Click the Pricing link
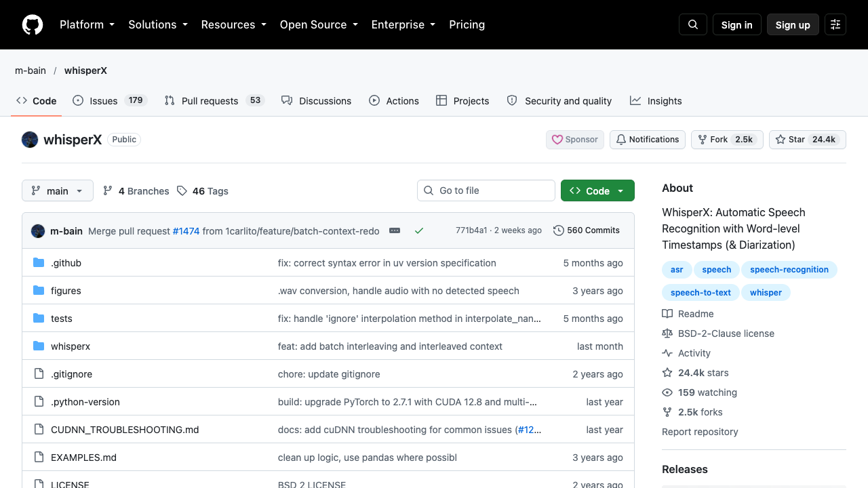868x488 pixels. 467,24
